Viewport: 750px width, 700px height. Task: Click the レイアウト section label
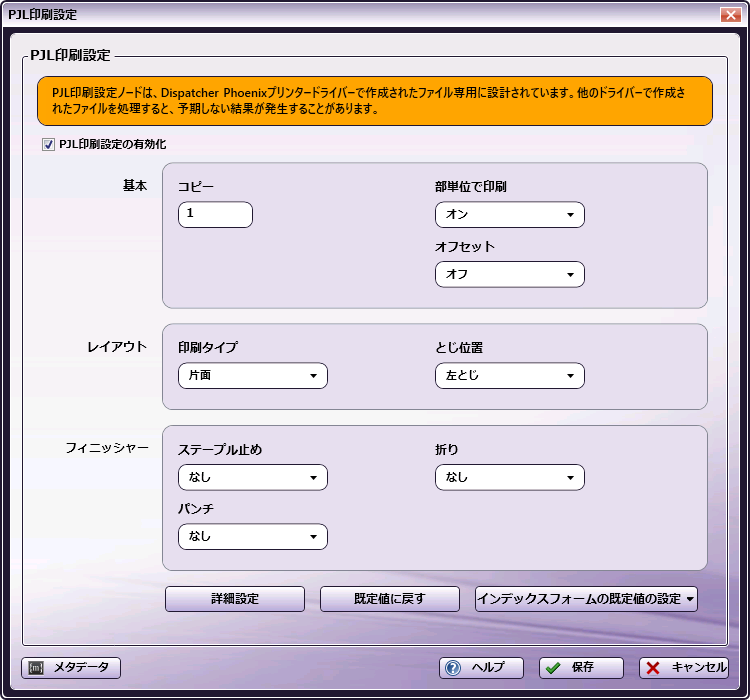click(117, 347)
